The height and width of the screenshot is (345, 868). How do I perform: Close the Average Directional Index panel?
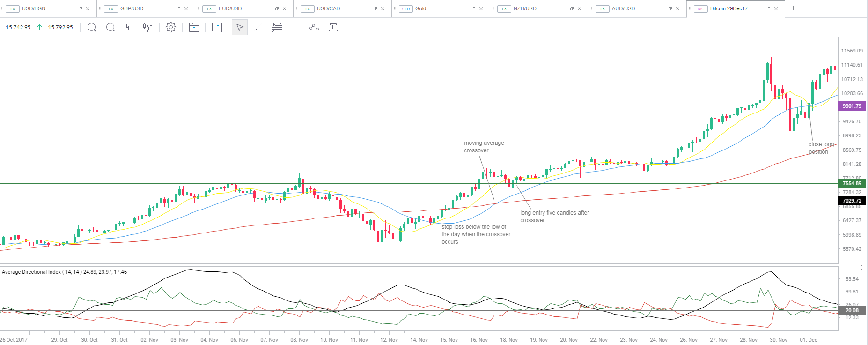860,268
